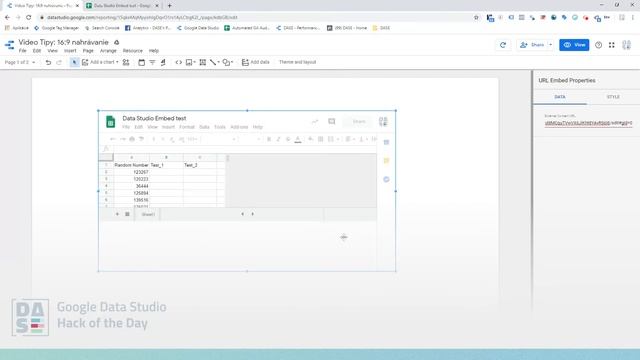Click the report title Video Tipy
Screen dimensions: 640x360
point(63,42)
